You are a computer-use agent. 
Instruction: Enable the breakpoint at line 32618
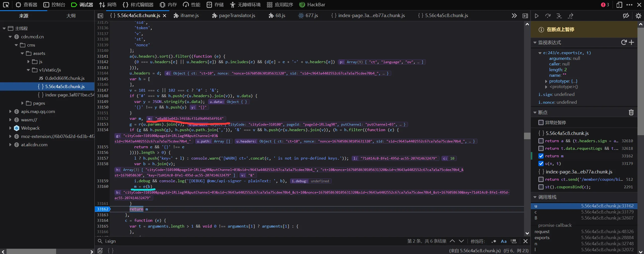coord(541,148)
